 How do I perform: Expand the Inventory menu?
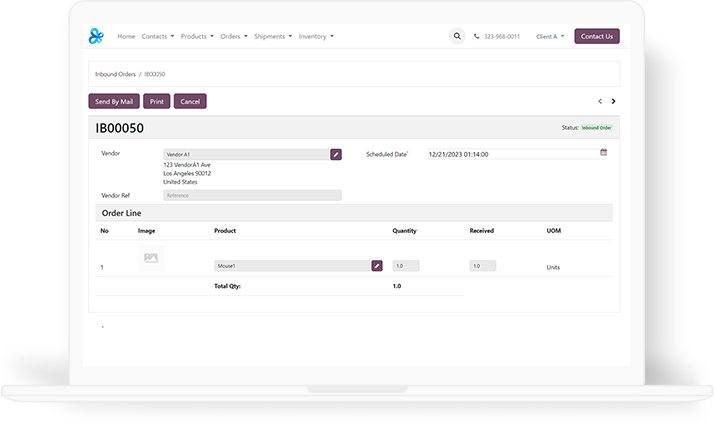pos(316,36)
